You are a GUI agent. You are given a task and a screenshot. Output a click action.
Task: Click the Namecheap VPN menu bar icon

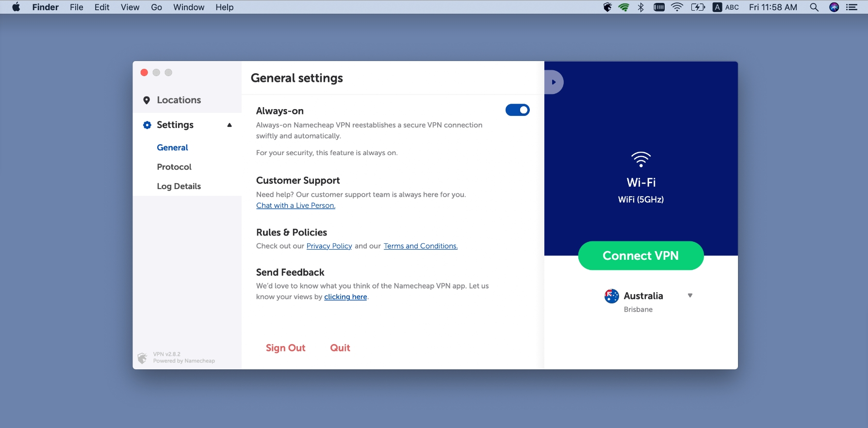[607, 7]
